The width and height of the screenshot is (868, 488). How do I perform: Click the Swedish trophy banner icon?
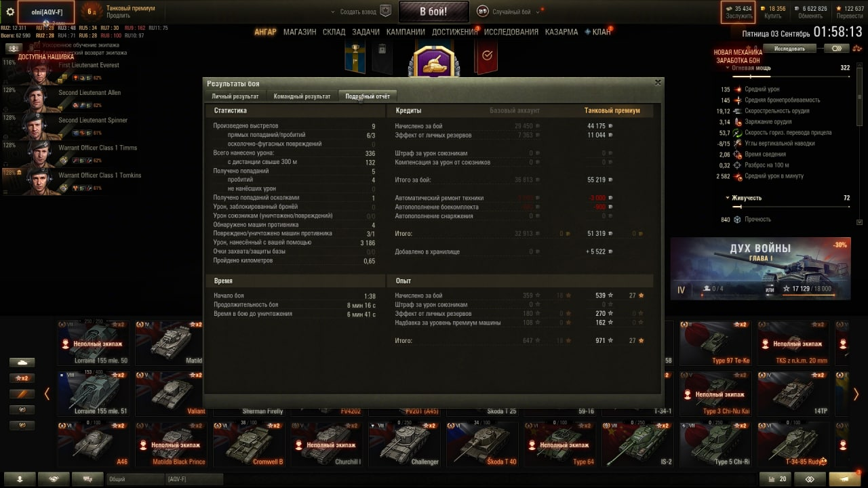tap(355, 57)
